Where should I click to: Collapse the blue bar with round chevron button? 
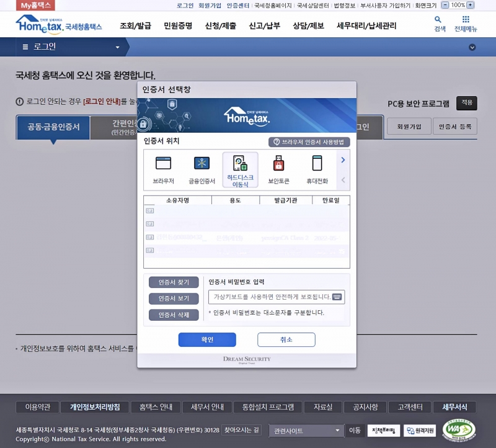click(x=472, y=47)
